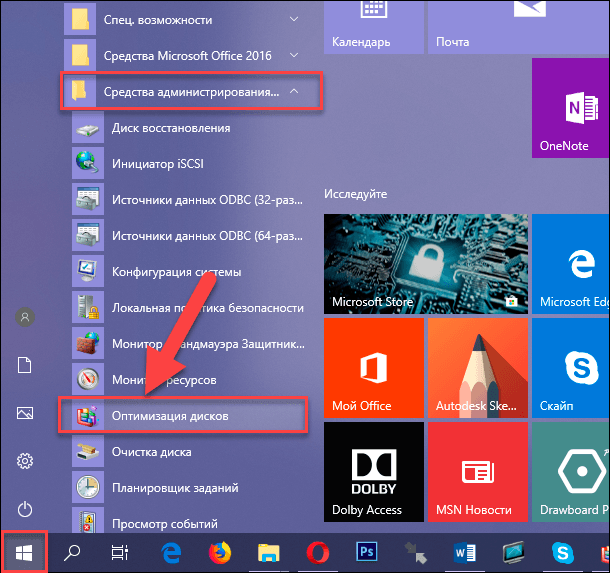Open the Microsoft Edge tile
This screenshot has height=573, width=610.
571,264
